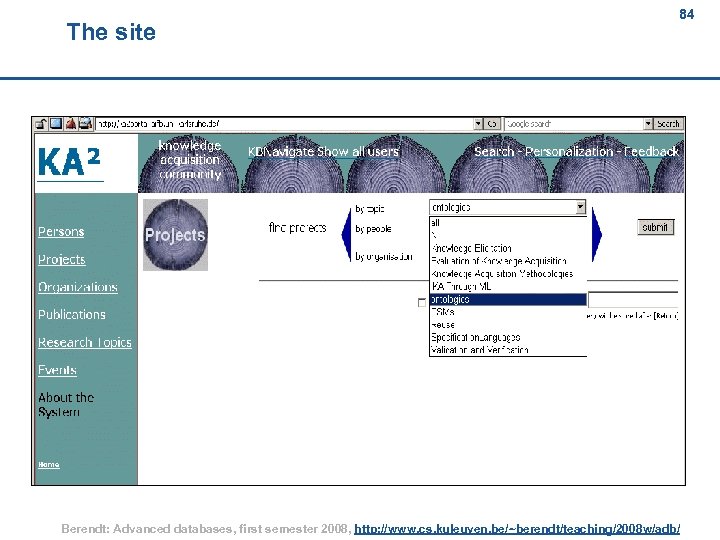Click About the System in the sidebar
The height and width of the screenshot is (540, 720).
66,405
